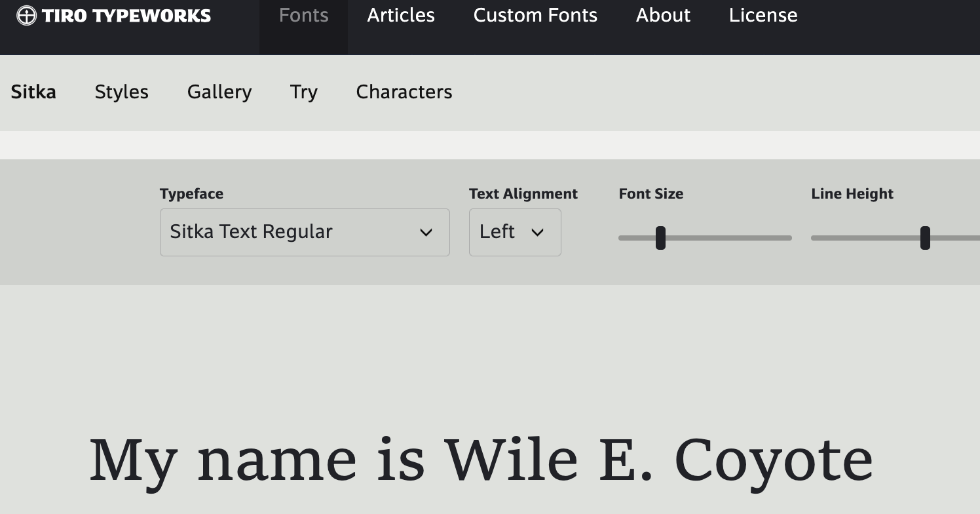Visit the About page
Image resolution: width=980 pixels, height=514 pixels.
tap(663, 16)
